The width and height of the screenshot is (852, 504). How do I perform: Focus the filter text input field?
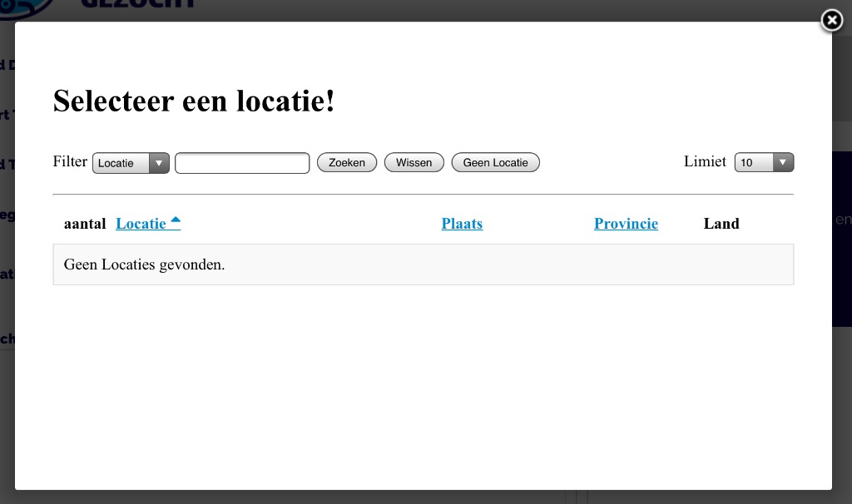tap(242, 163)
